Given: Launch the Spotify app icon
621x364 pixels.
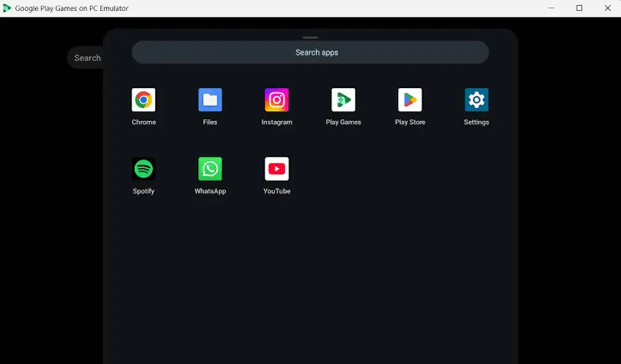Looking at the screenshot, I should (144, 169).
